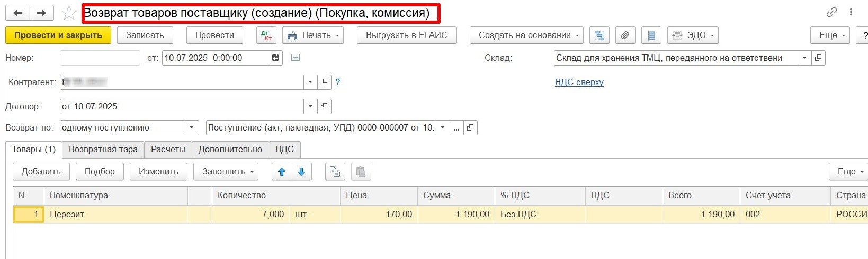Select the row number cell 1
Image resolution: width=868 pixels, height=259 pixels.
click(x=29, y=215)
